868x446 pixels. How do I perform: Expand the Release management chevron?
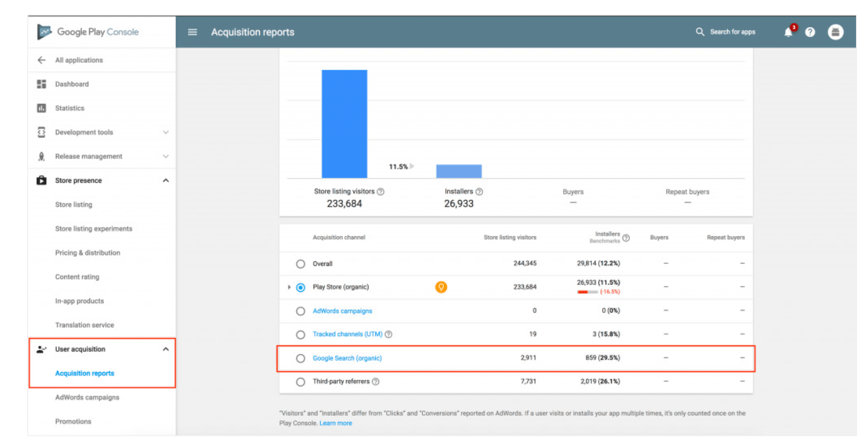point(165,156)
